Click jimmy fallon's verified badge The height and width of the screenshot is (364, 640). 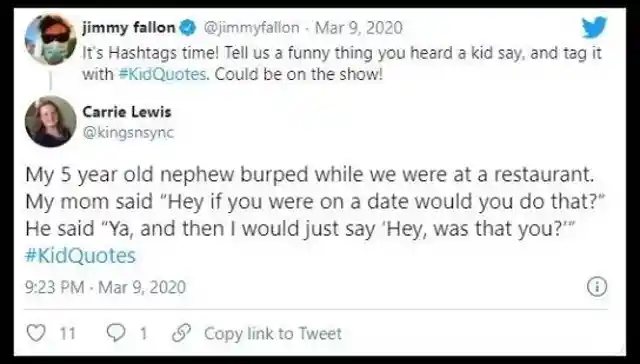pos(187,28)
